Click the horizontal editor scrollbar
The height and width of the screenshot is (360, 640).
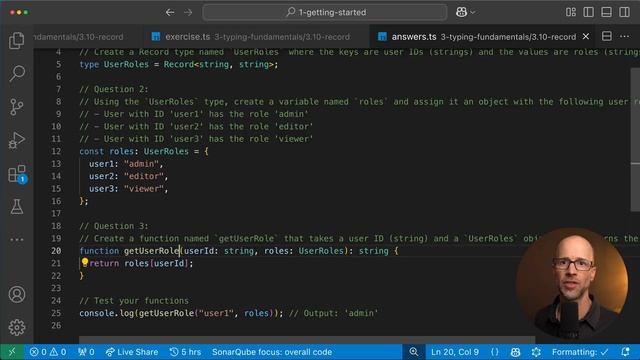pos(307,340)
